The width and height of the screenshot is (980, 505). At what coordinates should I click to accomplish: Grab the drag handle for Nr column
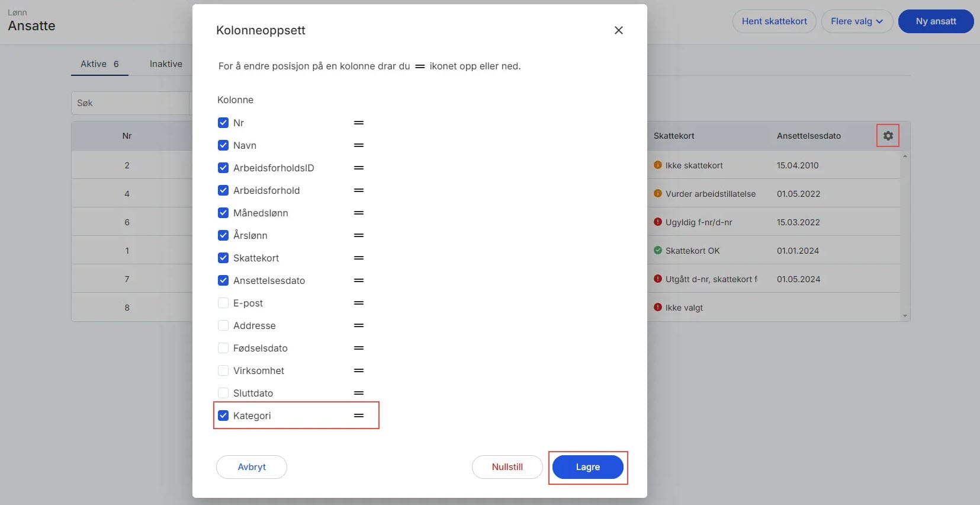(x=359, y=123)
